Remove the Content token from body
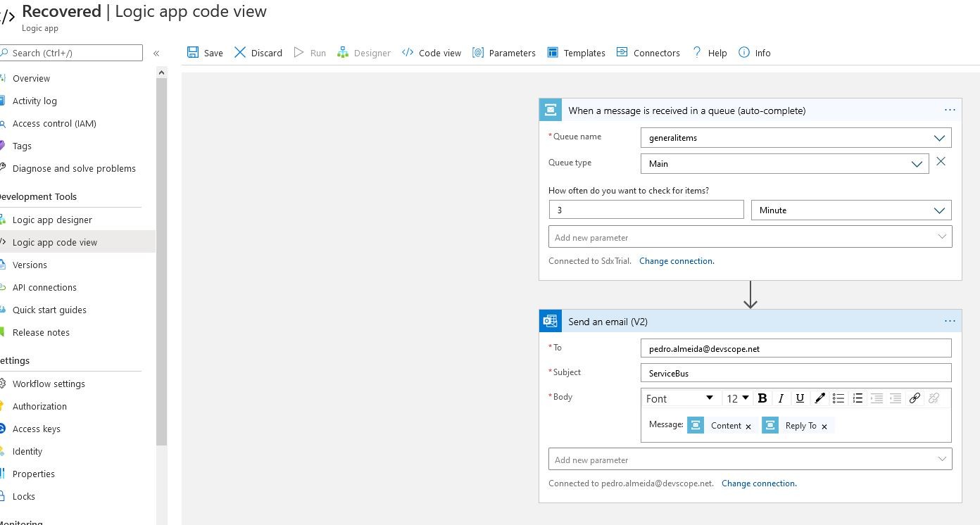Screen dimensions: 980x525 pyautogui.click(x=748, y=426)
